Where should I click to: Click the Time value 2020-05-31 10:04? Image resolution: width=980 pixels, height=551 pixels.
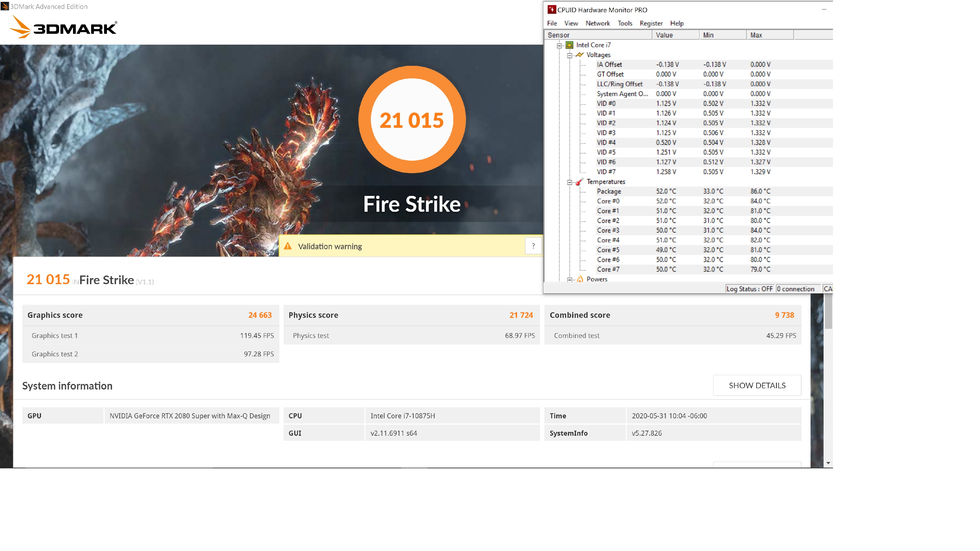pos(669,416)
